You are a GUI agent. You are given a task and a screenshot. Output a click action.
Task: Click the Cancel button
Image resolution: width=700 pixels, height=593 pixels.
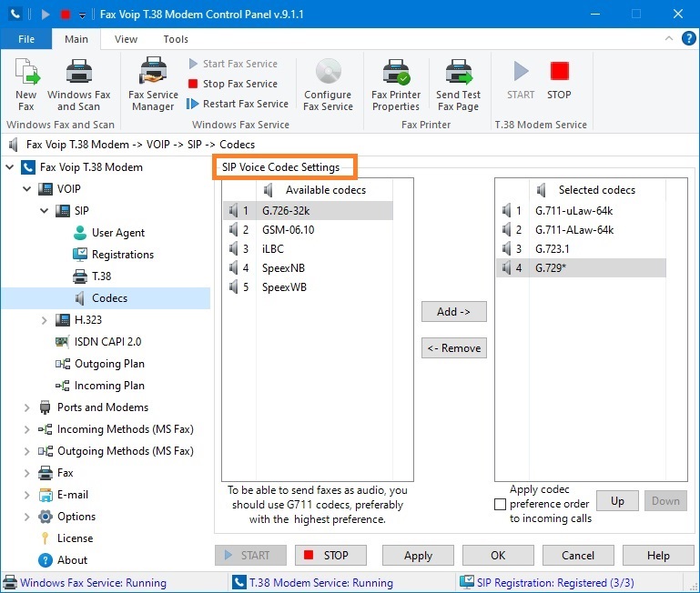578,556
